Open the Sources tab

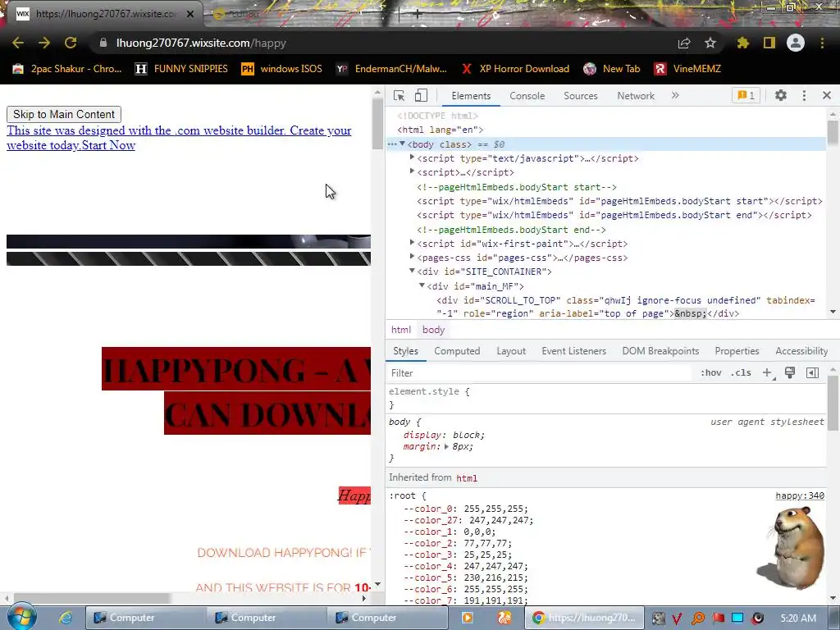pyautogui.click(x=580, y=96)
